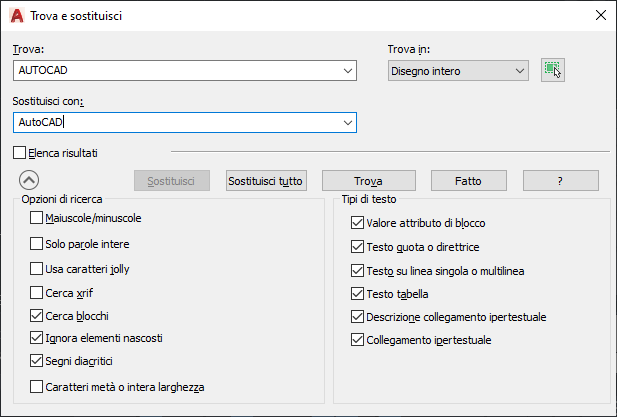The image size is (617, 417).
Task: Close the Trova e sostituisci dialog
Action: (x=600, y=15)
